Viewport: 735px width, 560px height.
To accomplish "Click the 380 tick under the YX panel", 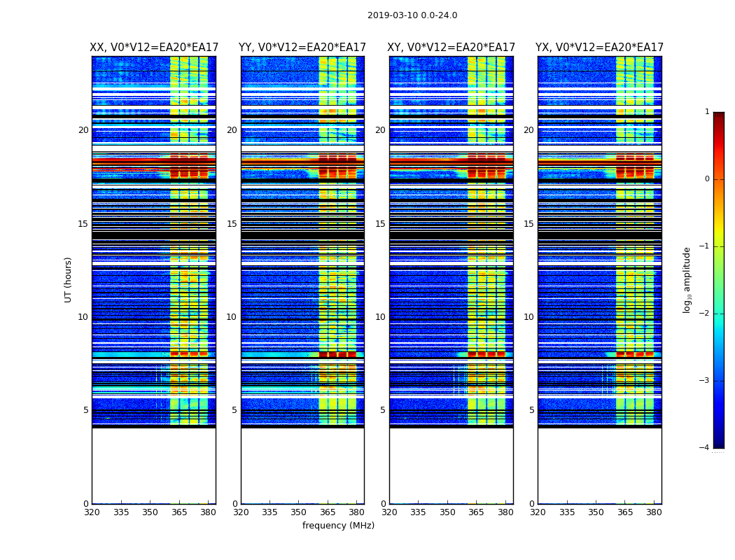I will [654, 512].
